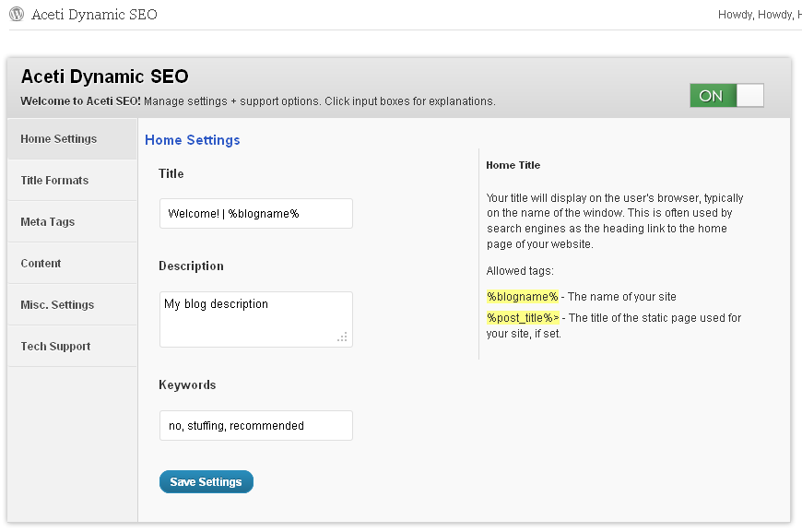Click the Home Title help heading
Viewport: 802px width, 532px height.
513,165
